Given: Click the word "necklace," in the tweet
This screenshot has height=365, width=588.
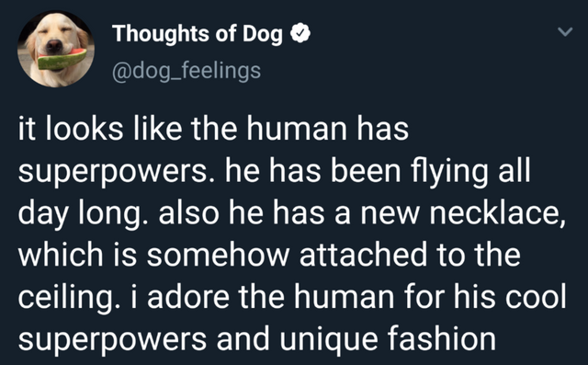Looking at the screenshot, I should tap(498, 212).
